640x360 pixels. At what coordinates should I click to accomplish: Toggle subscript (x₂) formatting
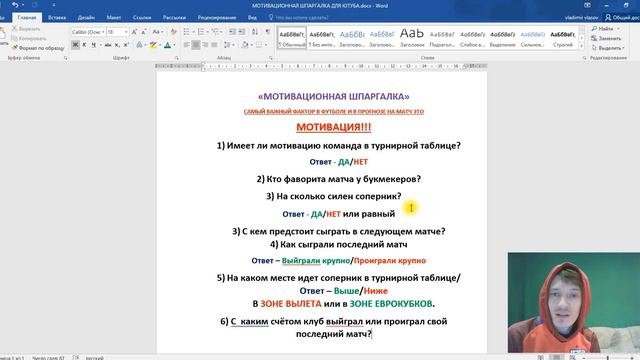pyautogui.click(x=117, y=45)
